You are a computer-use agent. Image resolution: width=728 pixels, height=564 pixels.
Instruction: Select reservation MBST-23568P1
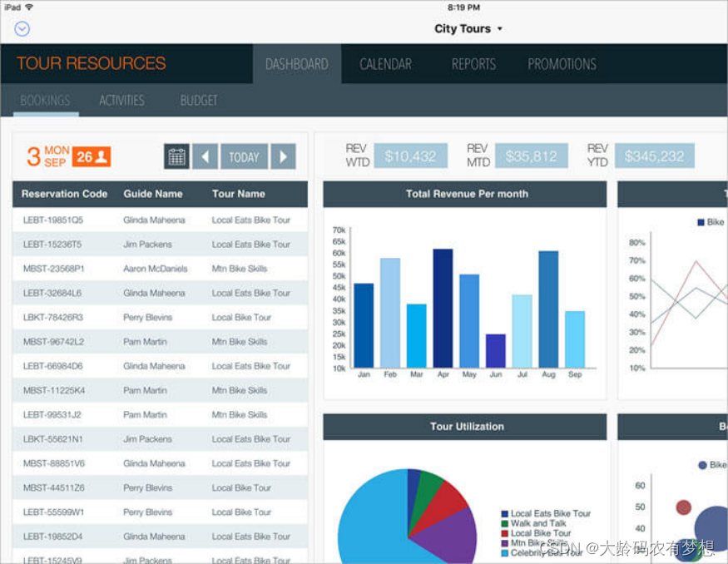point(161,269)
